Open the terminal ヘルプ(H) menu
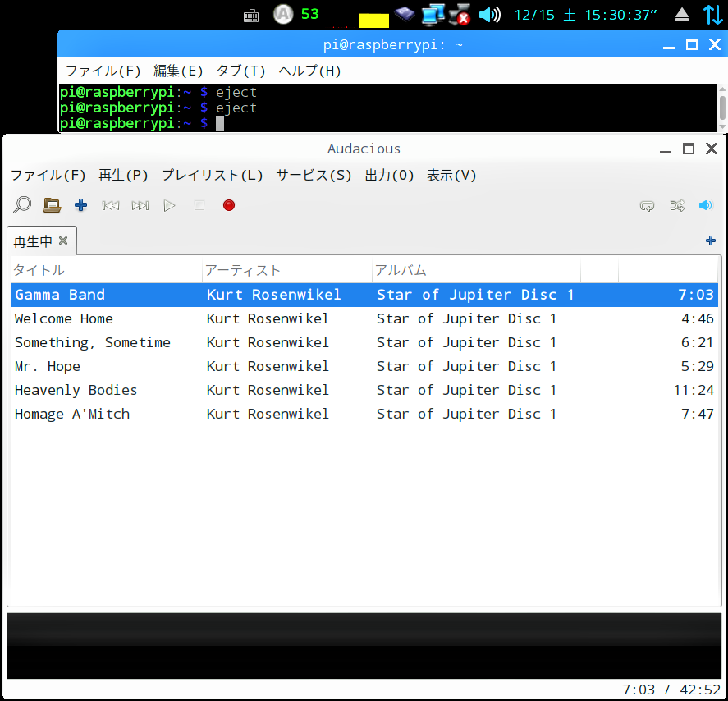The height and width of the screenshot is (701, 728). [x=309, y=71]
